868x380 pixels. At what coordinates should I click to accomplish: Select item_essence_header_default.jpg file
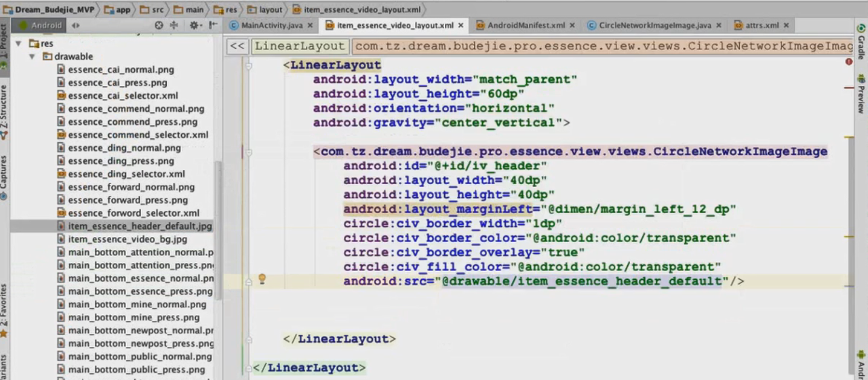click(134, 226)
